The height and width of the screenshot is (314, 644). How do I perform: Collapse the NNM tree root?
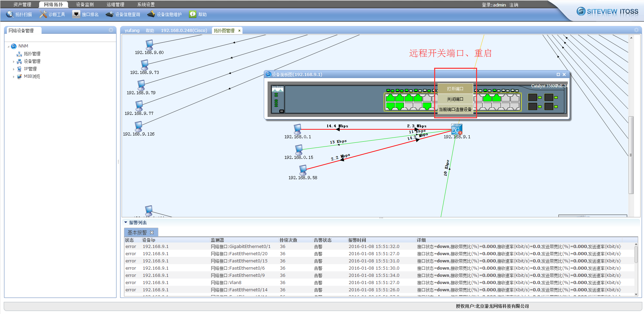[x=9, y=46]
